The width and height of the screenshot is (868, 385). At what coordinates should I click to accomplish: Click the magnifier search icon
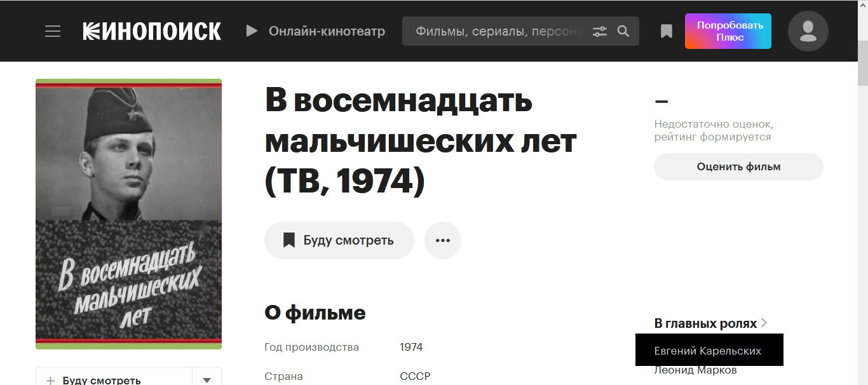623,31
